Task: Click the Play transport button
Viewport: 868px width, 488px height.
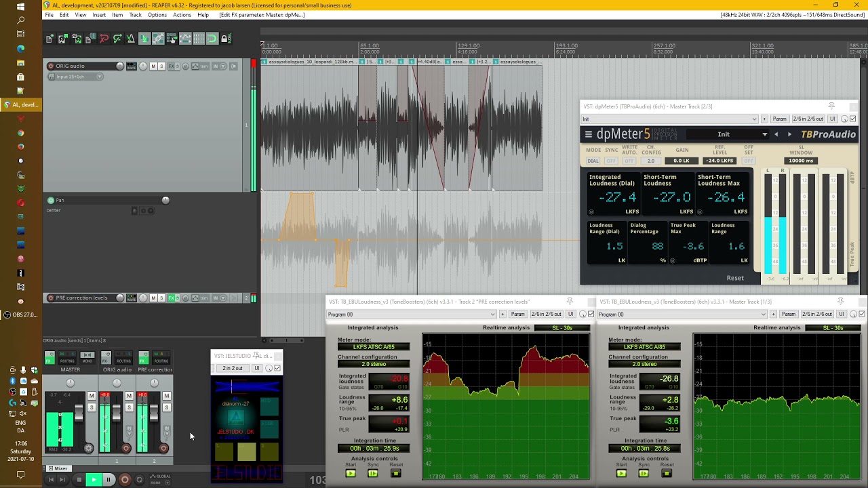Action: [x=94, y=480]
